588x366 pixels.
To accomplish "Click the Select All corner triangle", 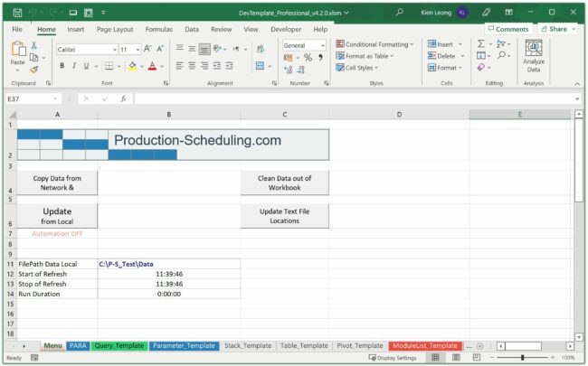I will pos(13,115).
